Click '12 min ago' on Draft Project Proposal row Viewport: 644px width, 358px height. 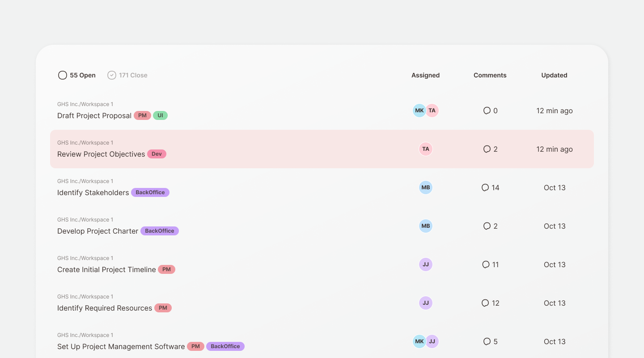click(555, 111)
